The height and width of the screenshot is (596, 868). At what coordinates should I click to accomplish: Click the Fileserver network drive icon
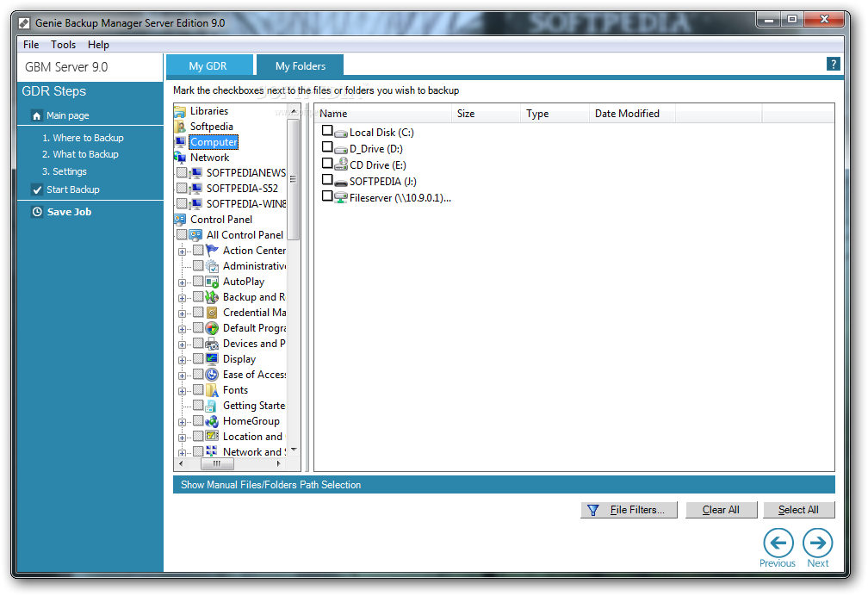pos(341,198)
